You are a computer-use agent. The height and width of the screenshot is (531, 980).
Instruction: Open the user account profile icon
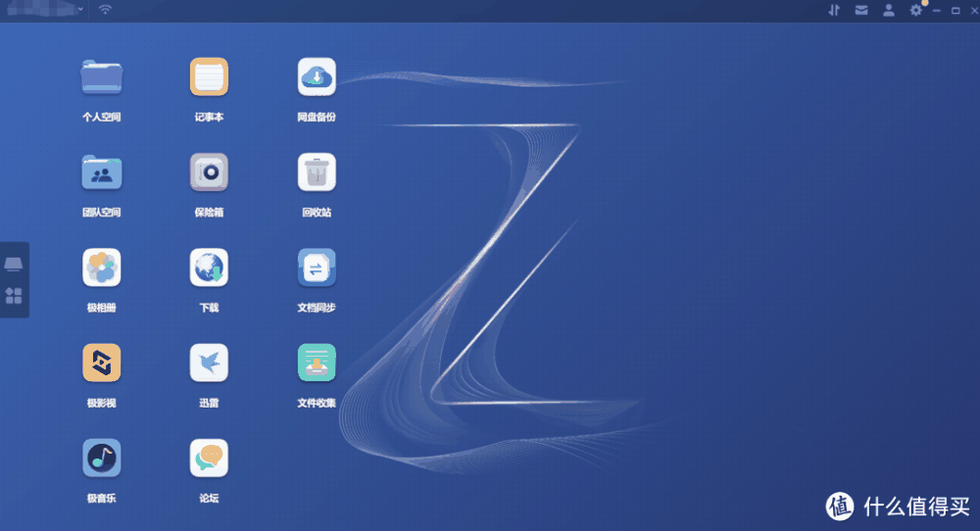(889, 11)
